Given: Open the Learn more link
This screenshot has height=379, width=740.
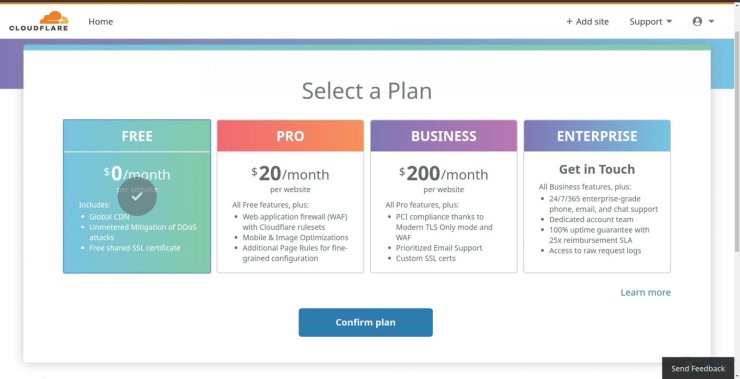Looking at the screenshot, I should (645, 293).
